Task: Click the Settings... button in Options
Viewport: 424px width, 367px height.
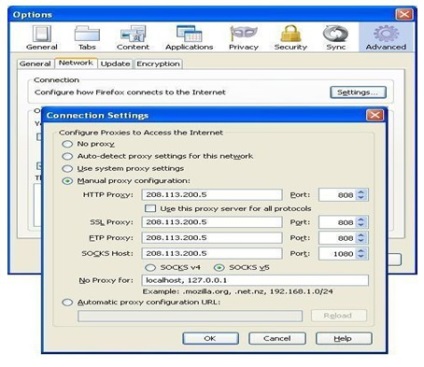Action: tap(358, 92)
